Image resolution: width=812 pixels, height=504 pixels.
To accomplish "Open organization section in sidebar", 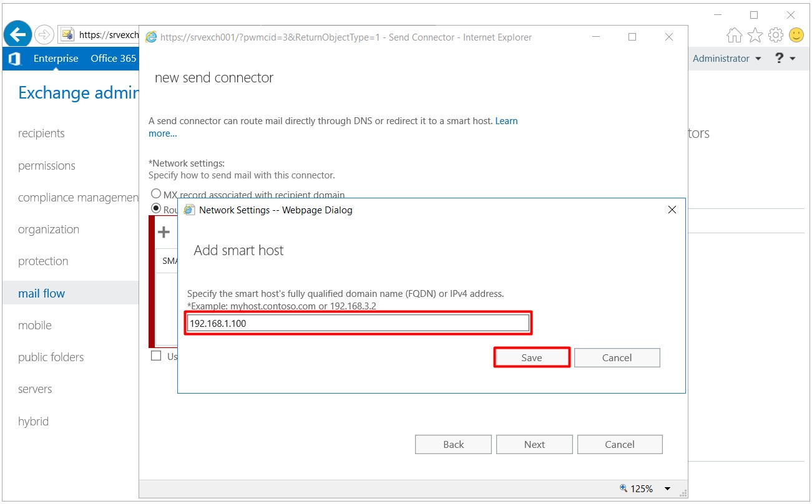I will [49, 230].
